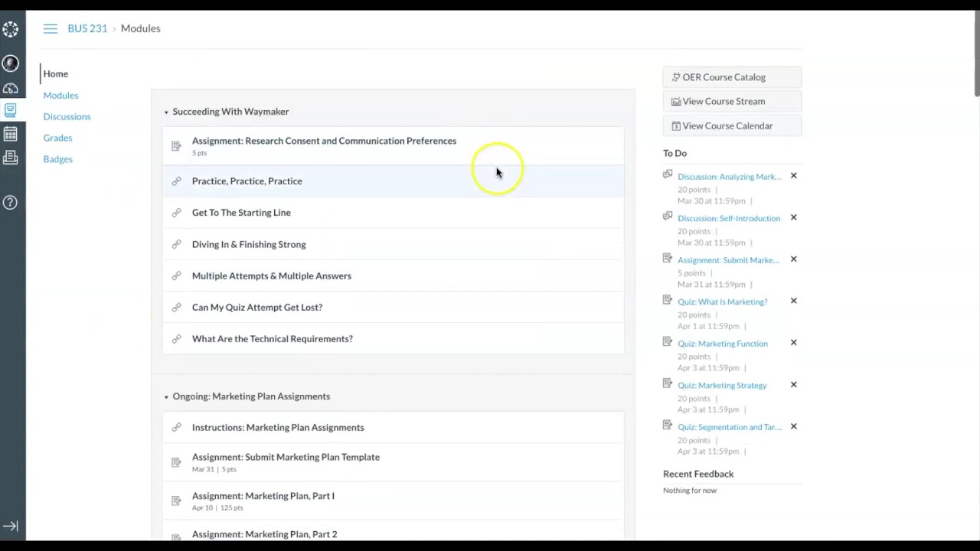This screenshot has height=551, width=980.
Task: Dismiss the Discussion: Self-Introduction to-do item
Action: click(x=794, y=217)
